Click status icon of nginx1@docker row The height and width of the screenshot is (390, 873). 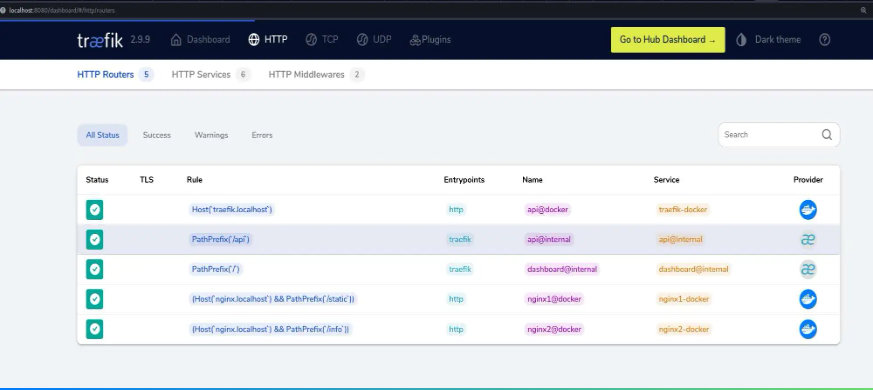tap(95, 299)
